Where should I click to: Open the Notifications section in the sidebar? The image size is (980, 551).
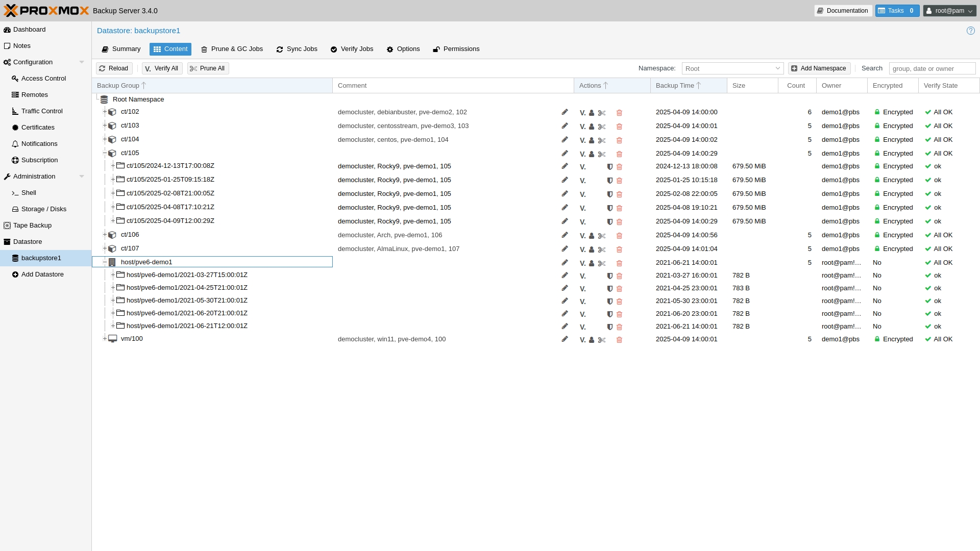[39, 143]
